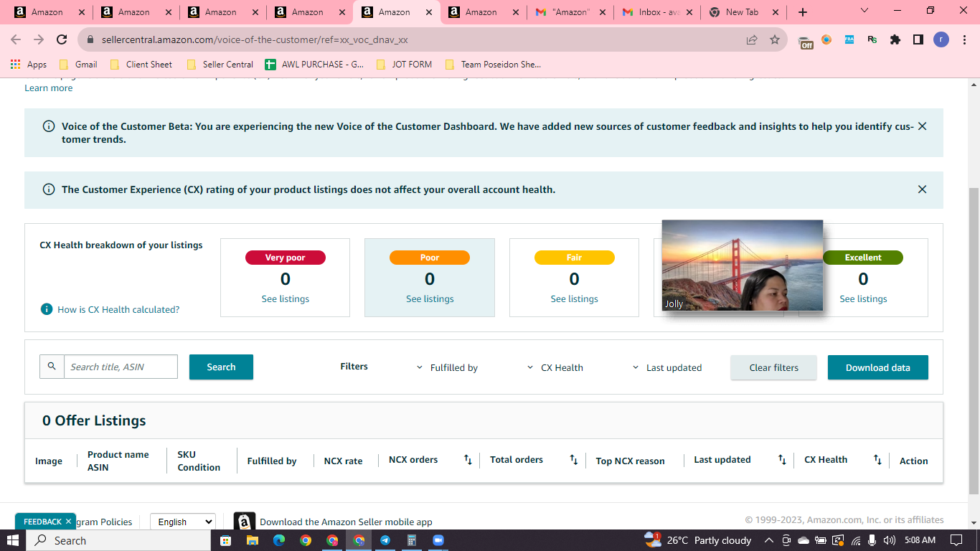This screenshot has width=980, height=551.
Task: Click the Windows taskbar Search box
Action: pos(118,540)
